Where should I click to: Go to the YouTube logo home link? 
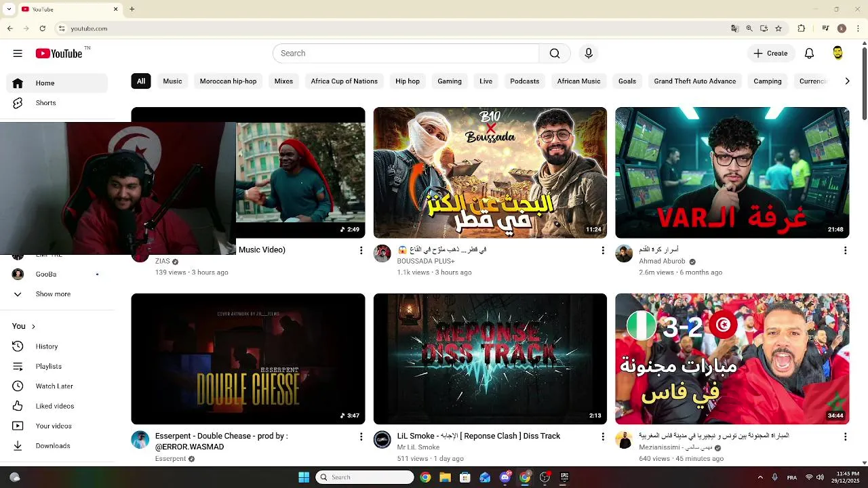(x=59, y=54)
